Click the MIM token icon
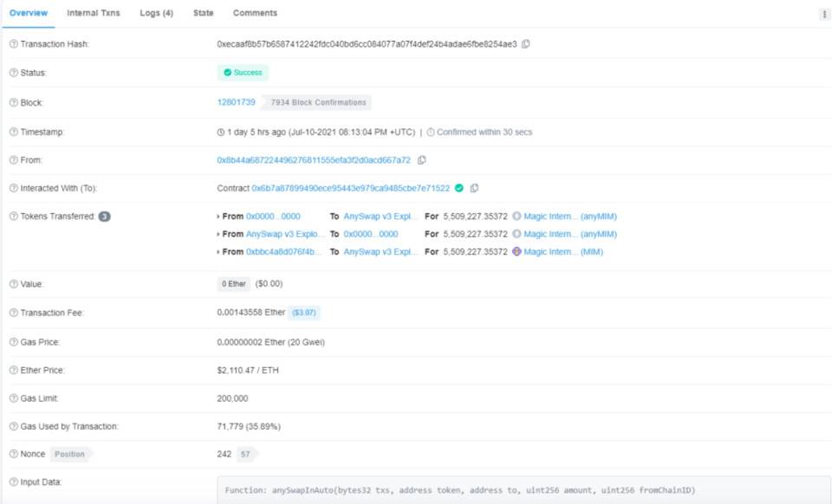The width and height of the screenshot is (832, 504). 517,252
